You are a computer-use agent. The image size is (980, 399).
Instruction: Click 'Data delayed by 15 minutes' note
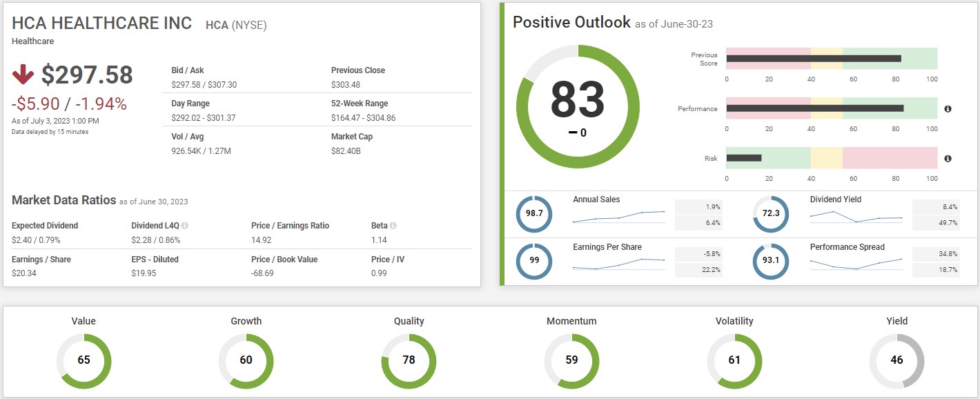[x=50, y=132]
